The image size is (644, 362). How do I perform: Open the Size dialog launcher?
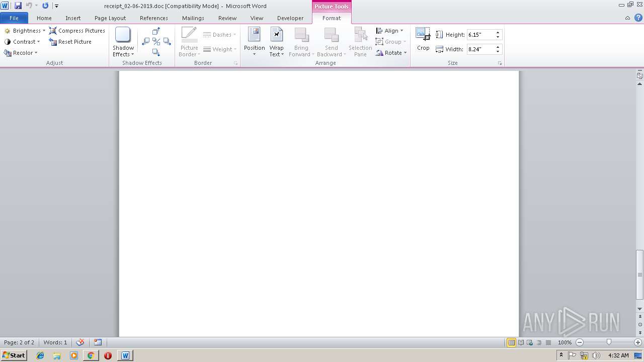click(x=500, y=63)
